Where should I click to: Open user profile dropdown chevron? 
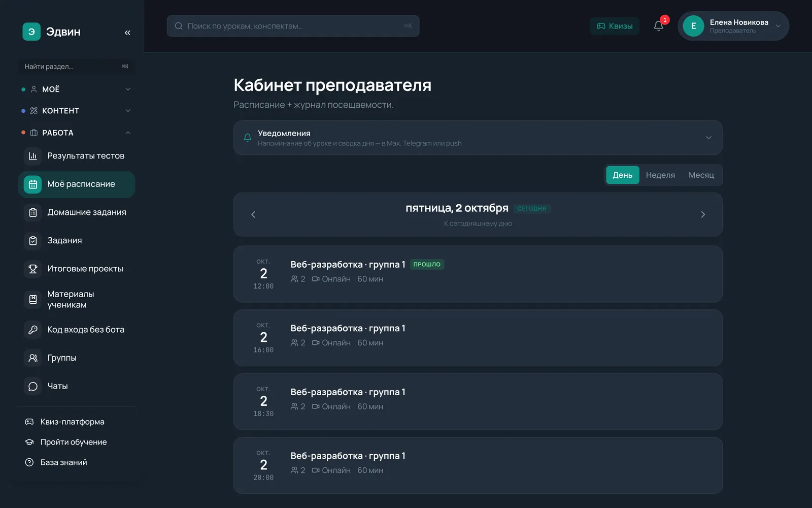click(778, 26)
